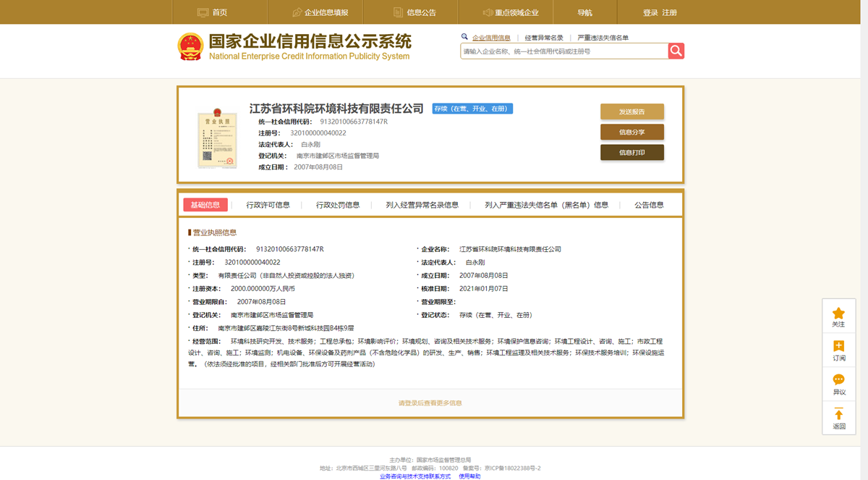This screenshot has width=868, height=480.
Task: Open 重点领域企业 in top navigation
Action: pyautogui.click(x=517, y=12)
